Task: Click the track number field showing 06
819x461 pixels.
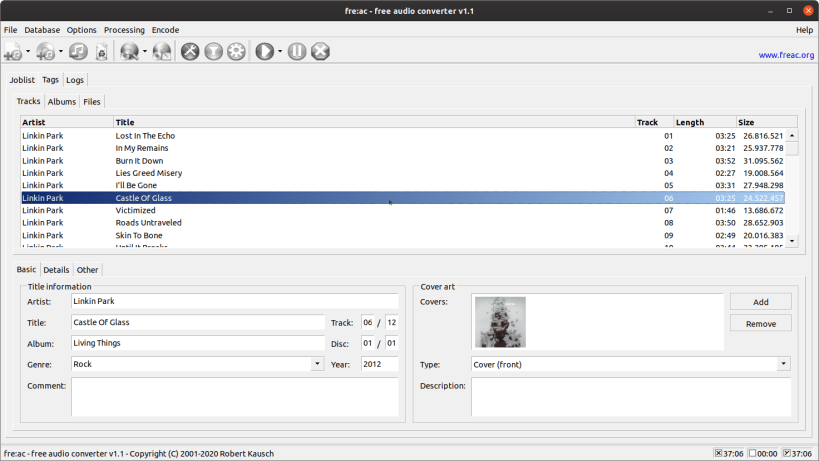Action: click(368, 322)
